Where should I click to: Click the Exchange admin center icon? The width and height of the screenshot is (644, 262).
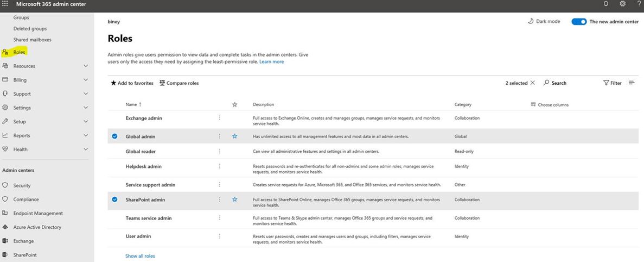[5, 241]
